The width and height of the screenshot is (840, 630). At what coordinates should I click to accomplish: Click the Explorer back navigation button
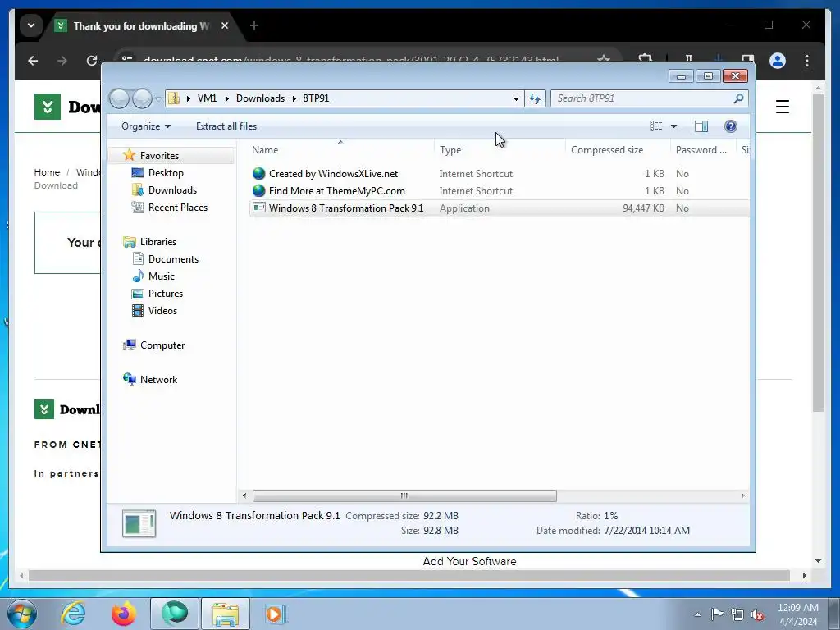120,98
